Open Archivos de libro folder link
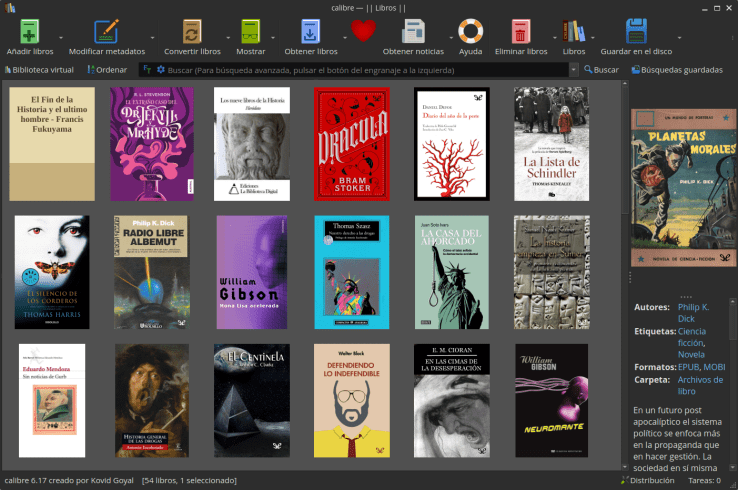This screenshot has width=738, height=490. tap(700, 385)
